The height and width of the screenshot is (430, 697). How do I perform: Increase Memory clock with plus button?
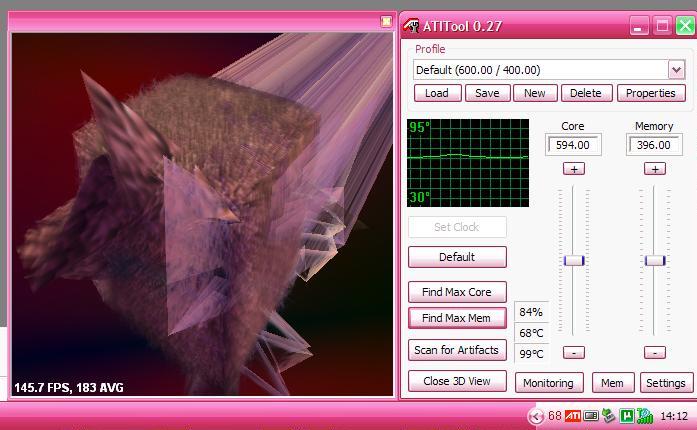tap(655, 169)
